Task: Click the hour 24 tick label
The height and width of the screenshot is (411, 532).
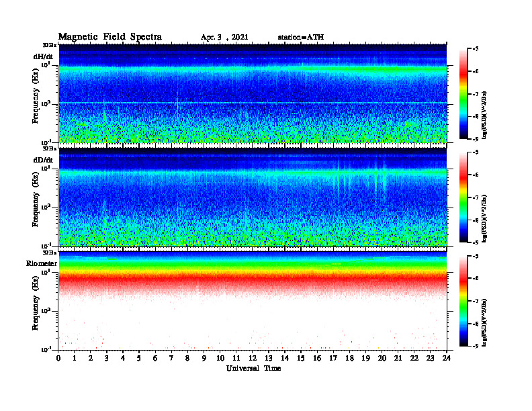Action: 447,359
